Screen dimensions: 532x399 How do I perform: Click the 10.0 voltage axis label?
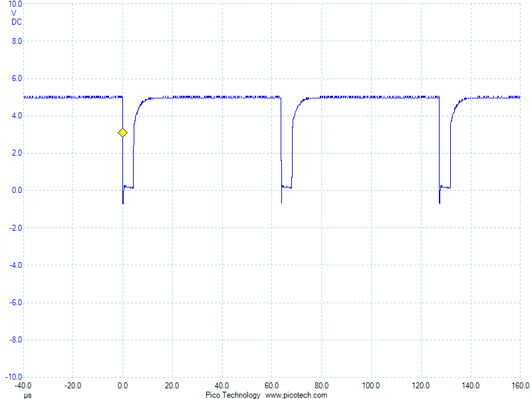click(15, 4)
